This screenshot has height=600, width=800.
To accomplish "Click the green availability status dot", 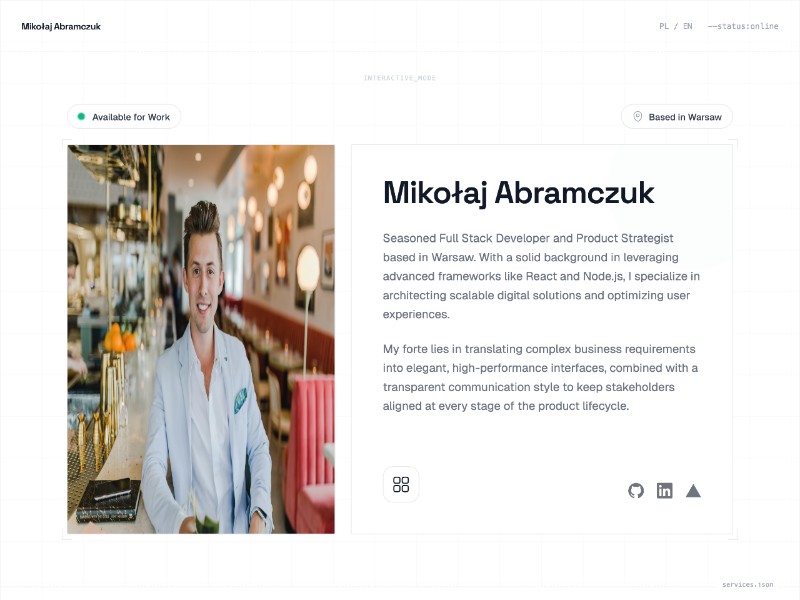I will (81, 116).
